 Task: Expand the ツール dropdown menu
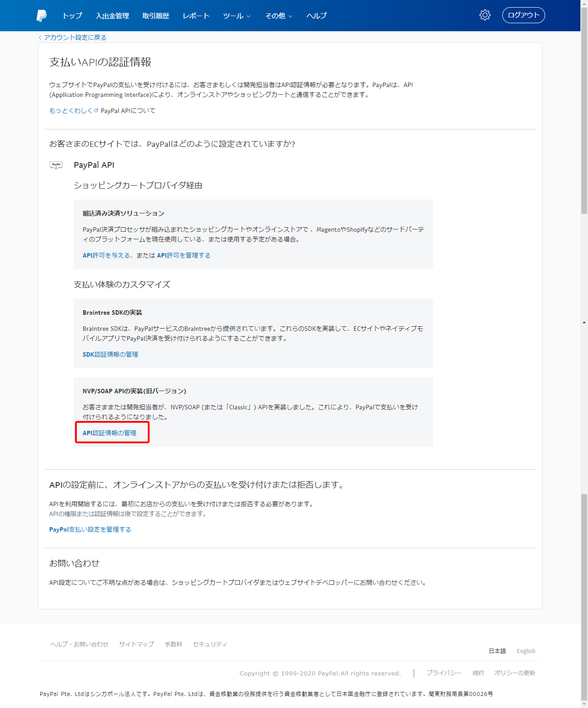(237, 16)
